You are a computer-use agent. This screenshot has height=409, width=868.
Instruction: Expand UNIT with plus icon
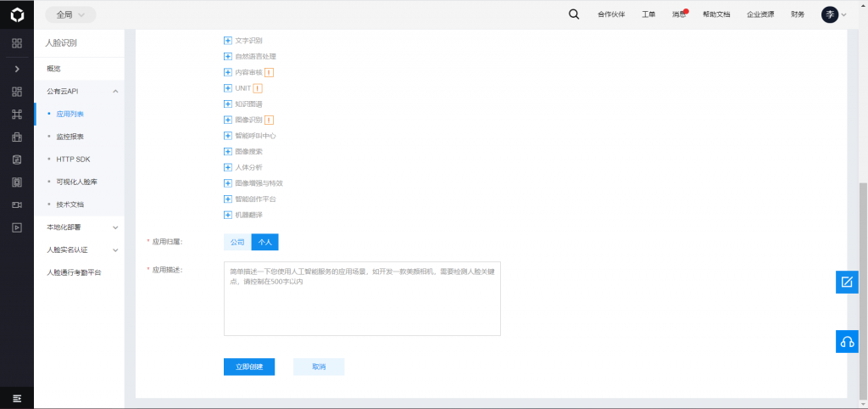(x=227, y=88)
